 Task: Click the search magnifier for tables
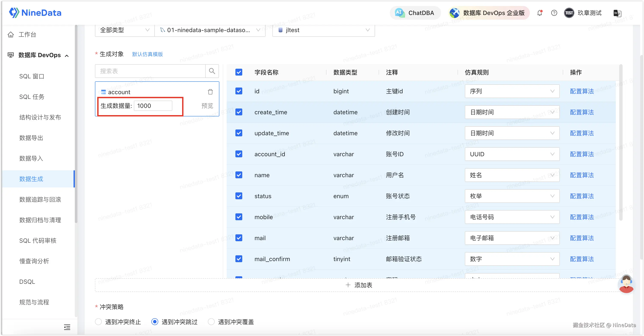click(x=212, y=71)
